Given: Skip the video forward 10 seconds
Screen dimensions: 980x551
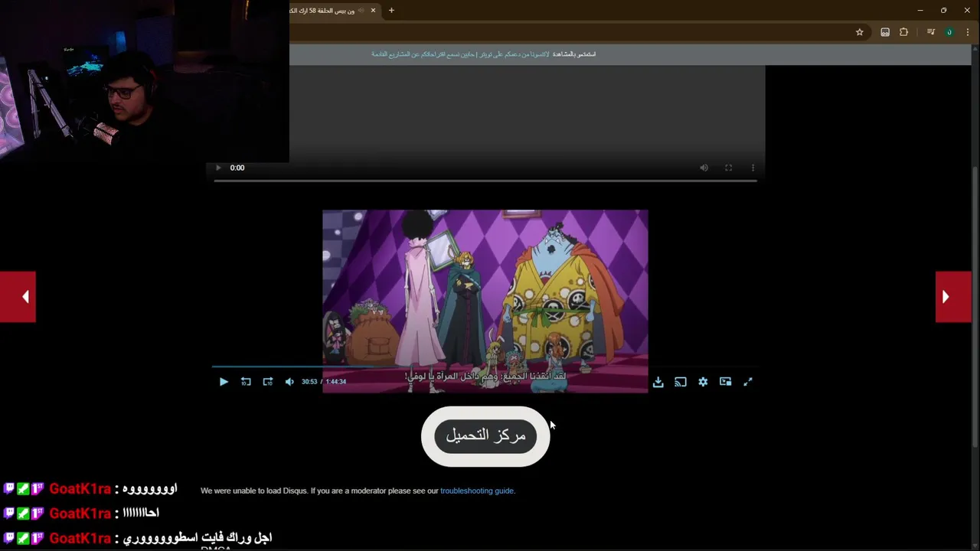Looking at the screenshot, I should (268, 381).
